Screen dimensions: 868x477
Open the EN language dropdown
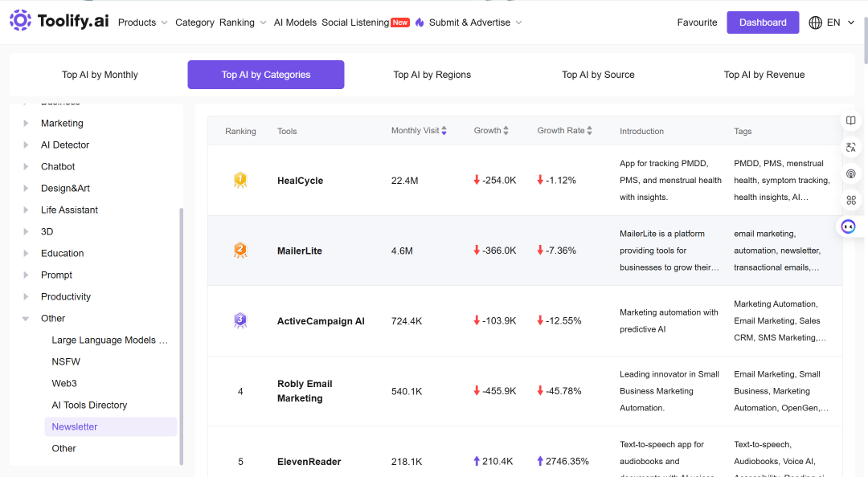841,22
